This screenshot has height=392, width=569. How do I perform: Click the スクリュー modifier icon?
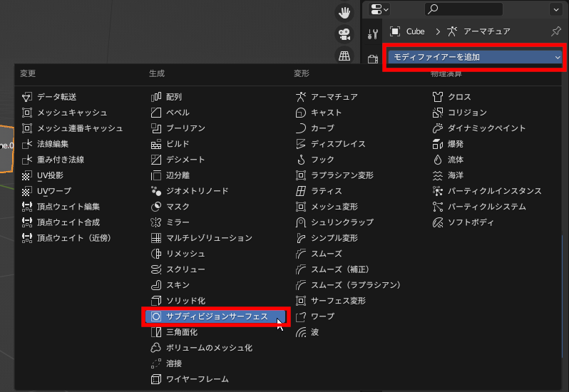156,269
